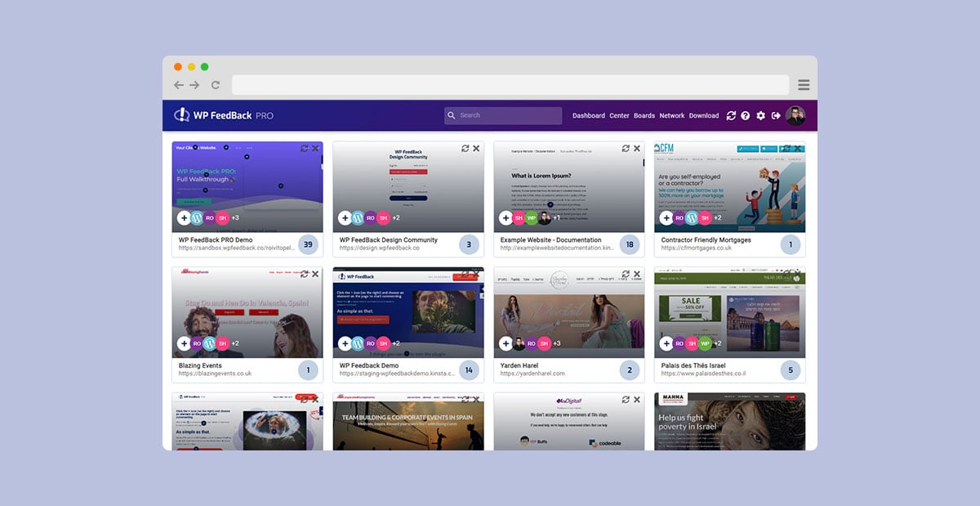
Task: Remove the Example Website - Documentation card
Action: (637, 149)
